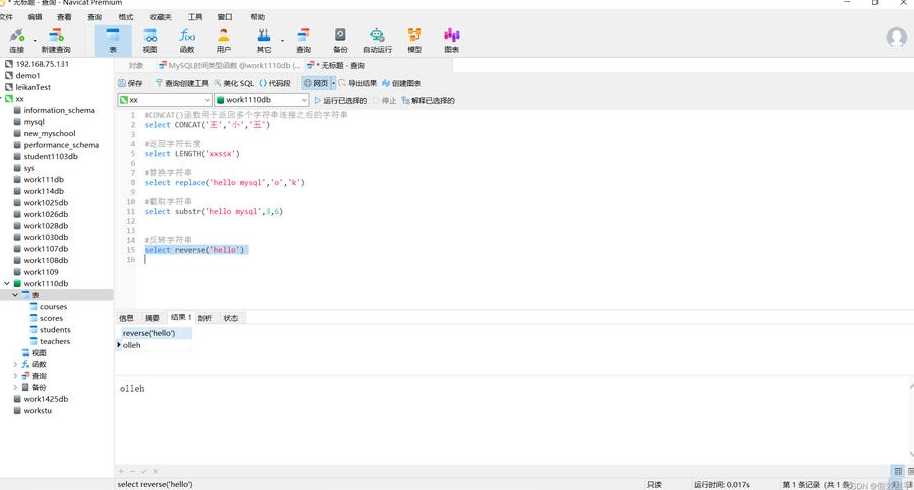Click the 保存 (Save) query button

(x=131, y=83)
